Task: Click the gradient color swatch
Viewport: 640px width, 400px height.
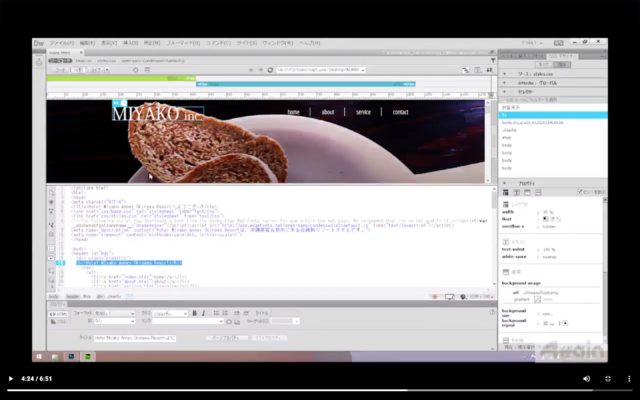Action: coord(538,300)
